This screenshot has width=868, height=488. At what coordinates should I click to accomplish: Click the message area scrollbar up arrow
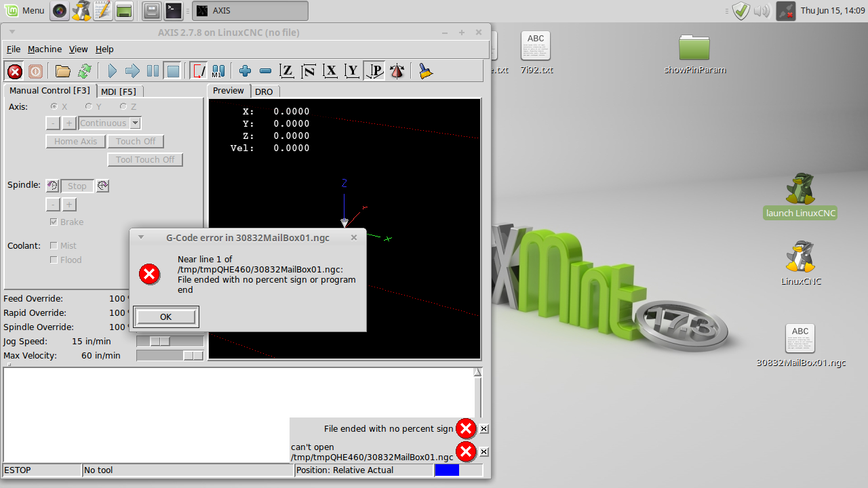pyautogui.click(x=478, y=372)
